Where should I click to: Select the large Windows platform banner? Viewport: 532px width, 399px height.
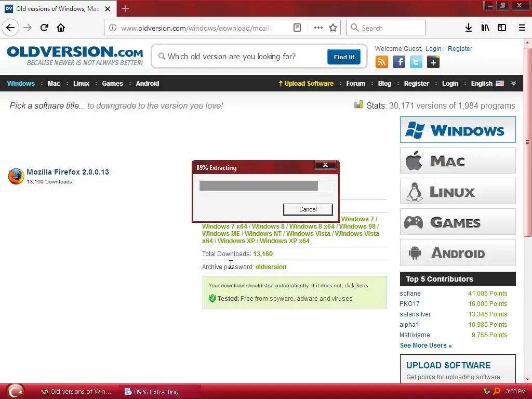(x=458, y=129)
